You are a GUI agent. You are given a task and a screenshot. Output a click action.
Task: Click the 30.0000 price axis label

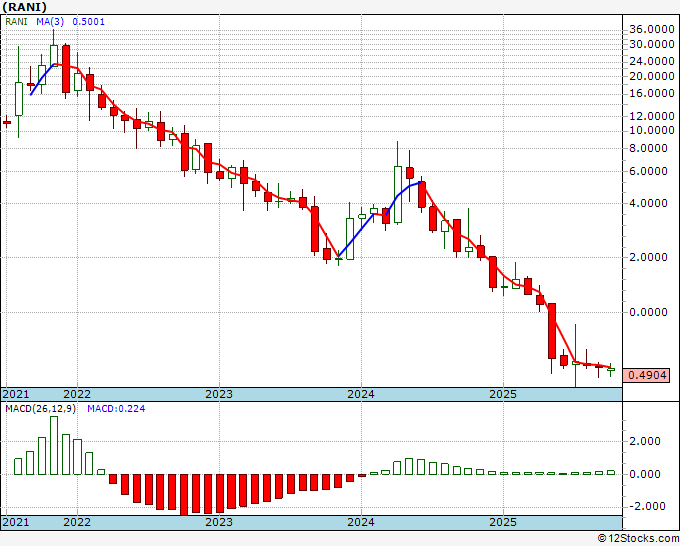click(x=652, y=44)
